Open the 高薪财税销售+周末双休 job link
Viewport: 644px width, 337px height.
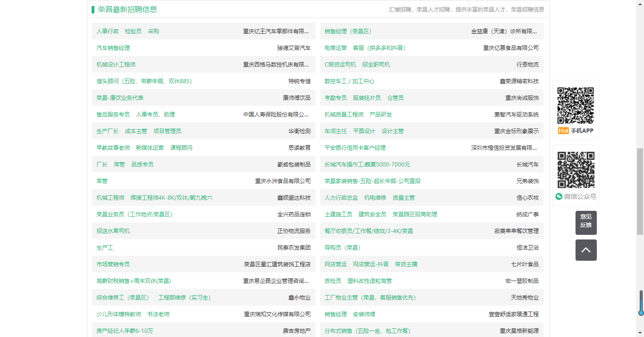pyautogui.click(x=134, y=281)
